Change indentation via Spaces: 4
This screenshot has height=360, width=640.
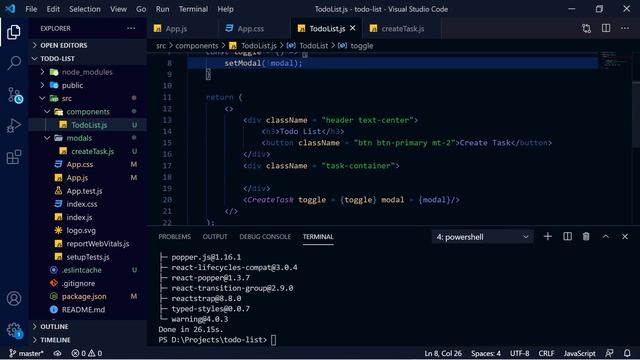tap(486, 353)
